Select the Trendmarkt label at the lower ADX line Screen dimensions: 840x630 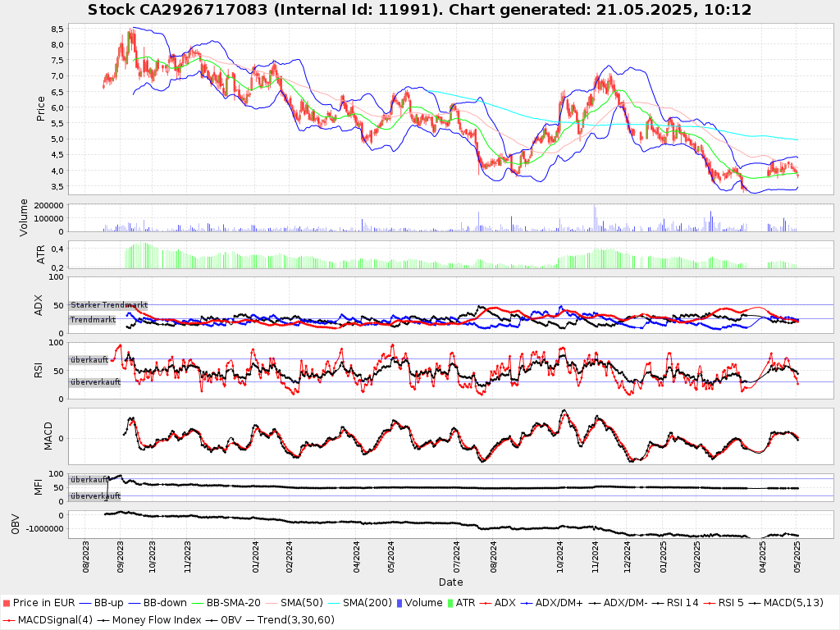(94, 320)
